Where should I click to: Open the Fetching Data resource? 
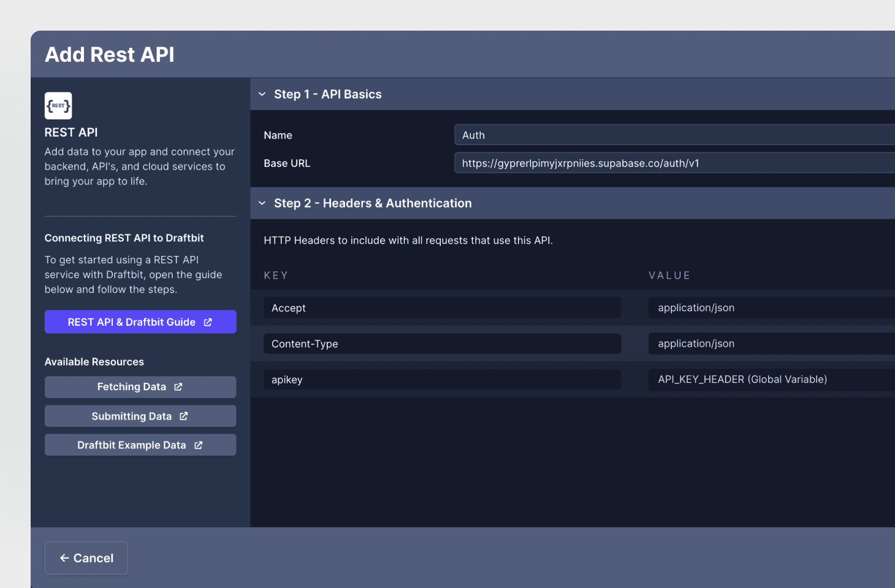pos(140,386)
